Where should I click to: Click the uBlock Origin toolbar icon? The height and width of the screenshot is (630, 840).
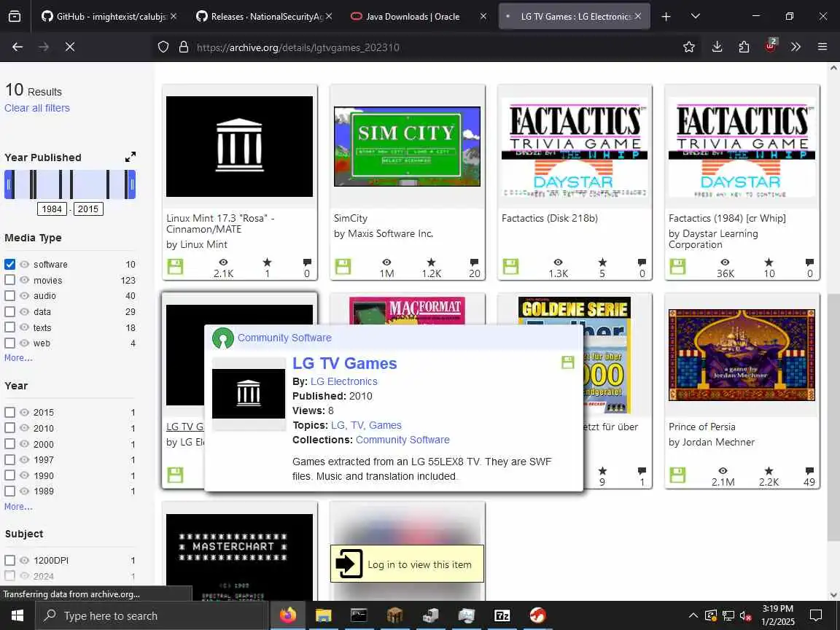pyautogui.click(x=770, y=46)
